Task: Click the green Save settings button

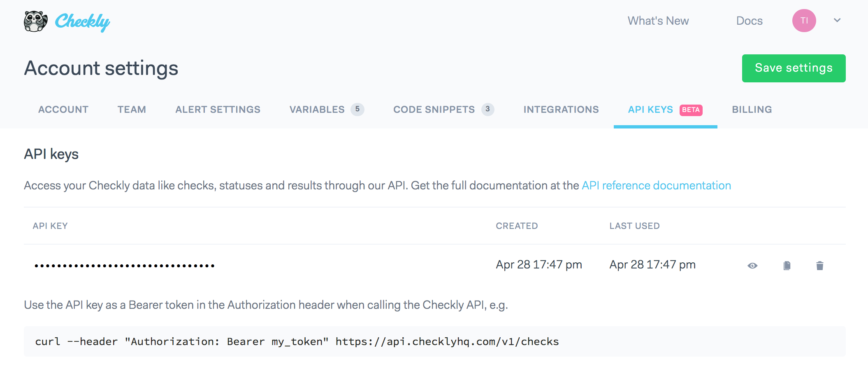Action: (x=794, y=68)
